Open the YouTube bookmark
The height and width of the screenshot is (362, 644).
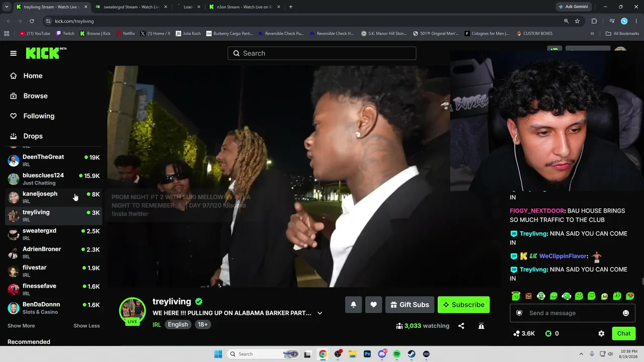tap(35, 34)
